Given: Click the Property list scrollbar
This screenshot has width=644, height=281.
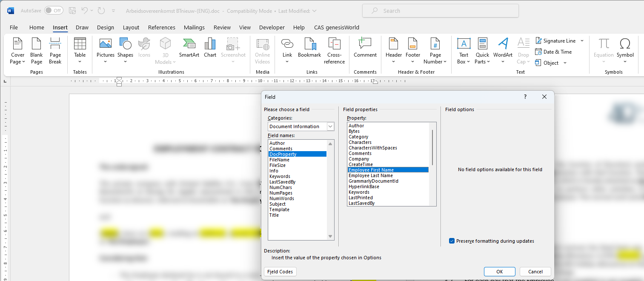Looking at the screenshot, I should pos(432,148).
